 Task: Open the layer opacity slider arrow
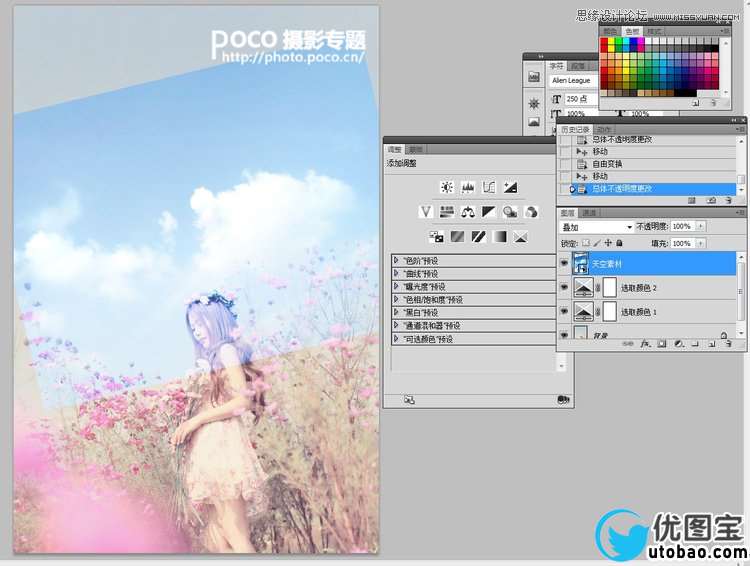(x=701, y=226)
